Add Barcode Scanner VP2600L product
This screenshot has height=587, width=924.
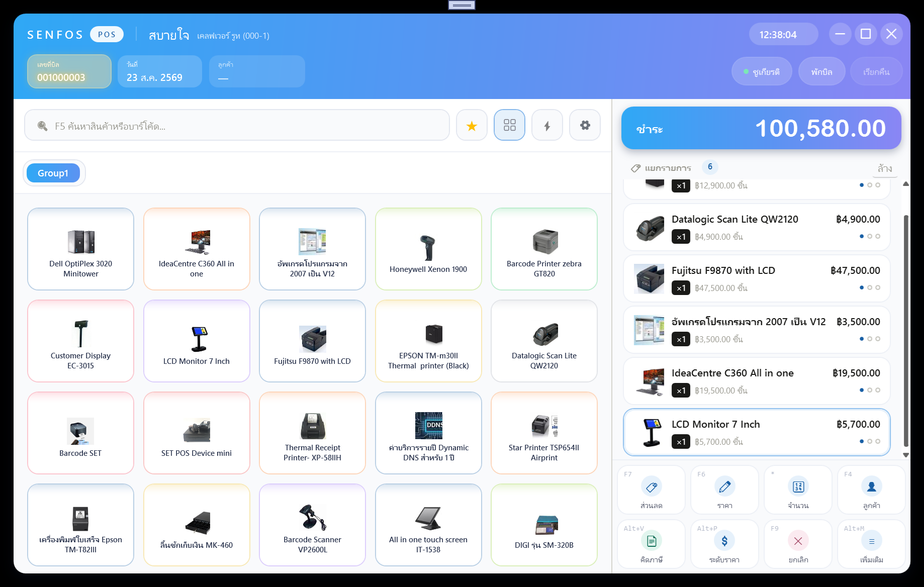312,525
